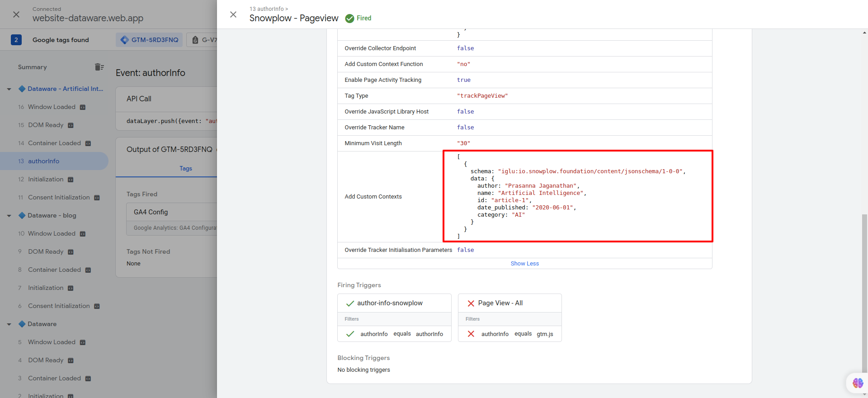This screenshot has width=868, height=398.
Task: Click the clear summary events icon
Action: click(99, 67)
